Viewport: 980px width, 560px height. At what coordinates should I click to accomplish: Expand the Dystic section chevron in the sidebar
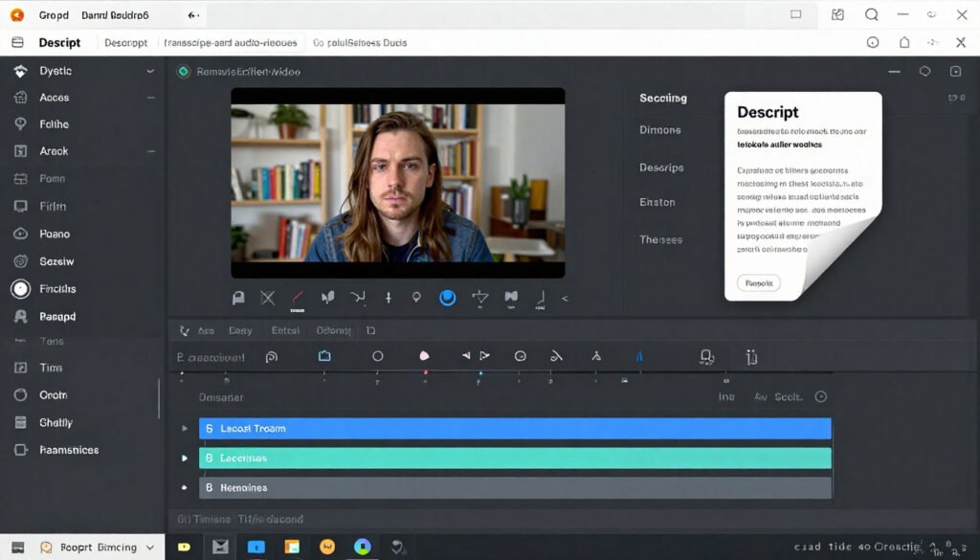150,72
